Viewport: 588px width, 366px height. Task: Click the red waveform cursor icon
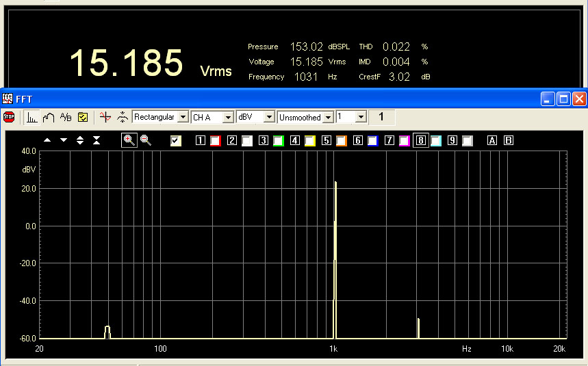click(105, 117)
